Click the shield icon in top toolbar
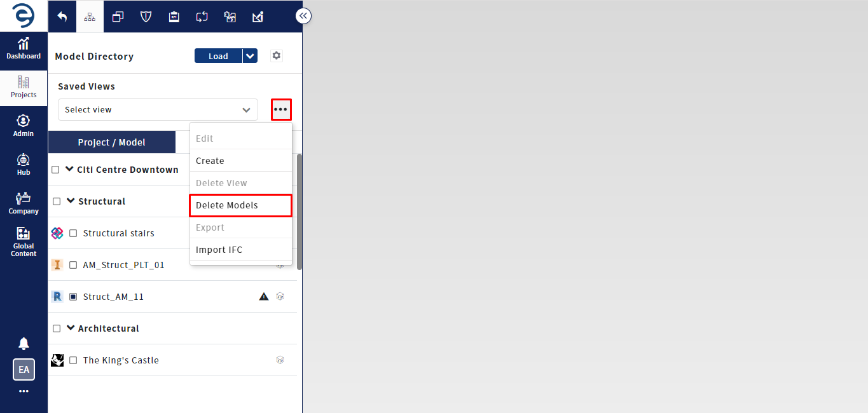The width and height of the screenshot is (868, 413). click(x=146, y=17)
